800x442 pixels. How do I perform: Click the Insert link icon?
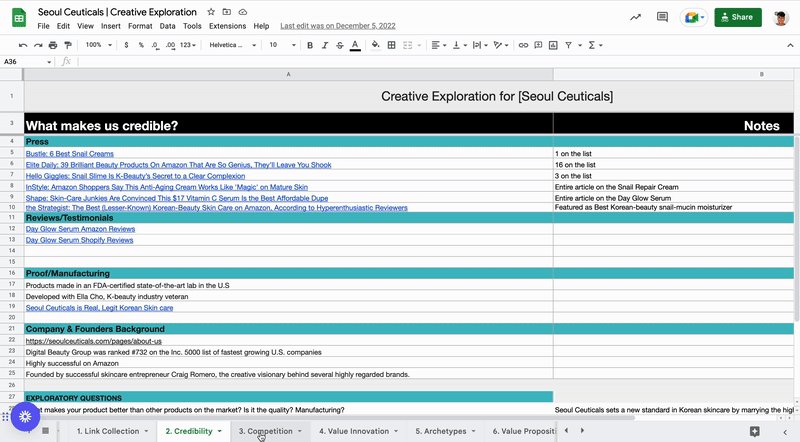point(523,45)
